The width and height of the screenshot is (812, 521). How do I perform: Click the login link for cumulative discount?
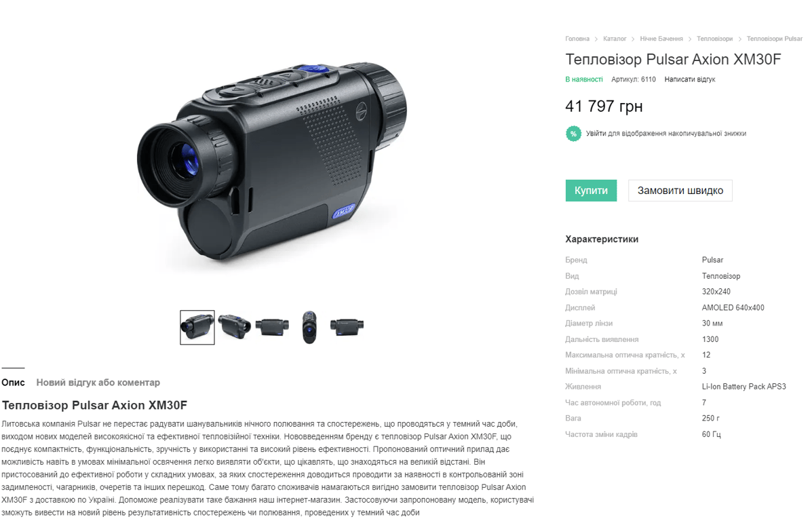coord(666,134)
